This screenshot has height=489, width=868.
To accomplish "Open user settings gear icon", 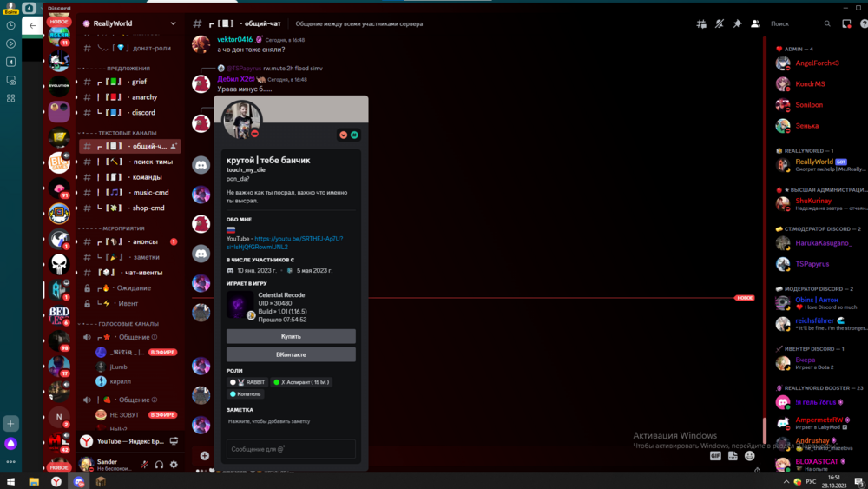I will pyautogui.click(x=174, y=465).
